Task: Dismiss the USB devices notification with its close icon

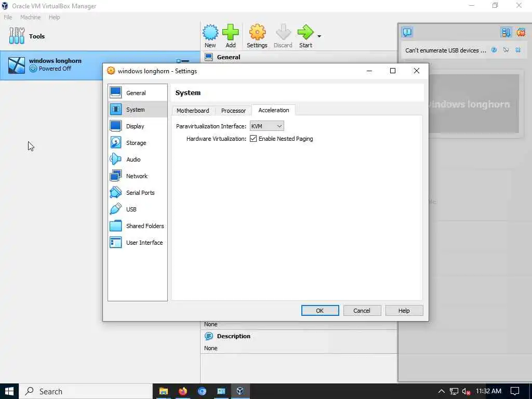Action: click(x=518, y=50)
